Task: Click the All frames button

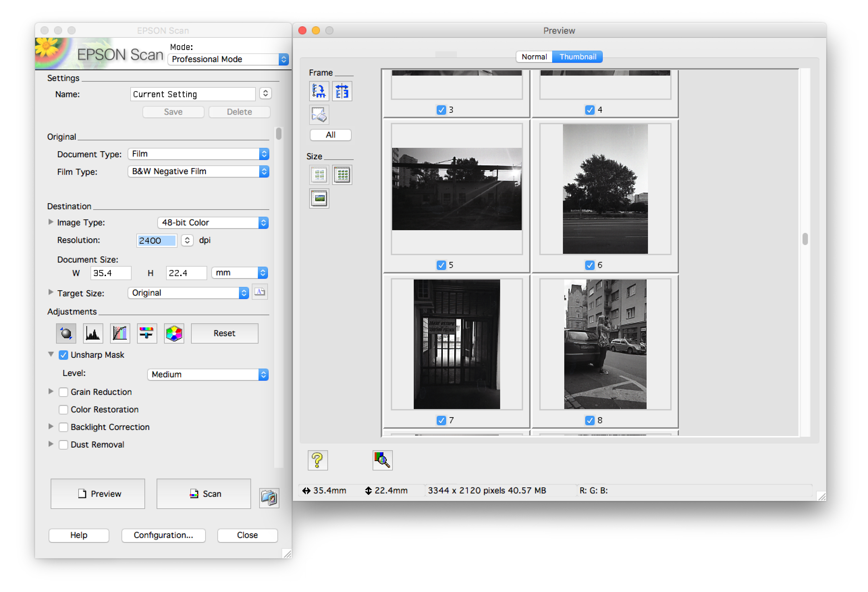Action: [x=330, y=135]
